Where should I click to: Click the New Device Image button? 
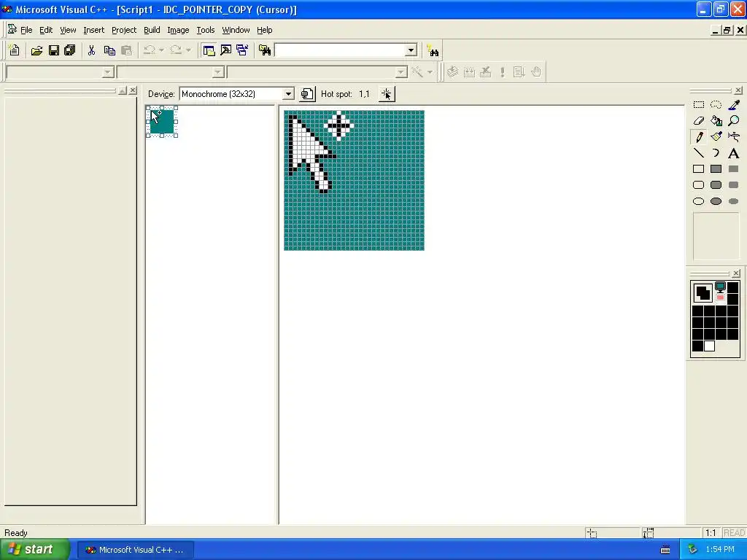coord(307,94)
